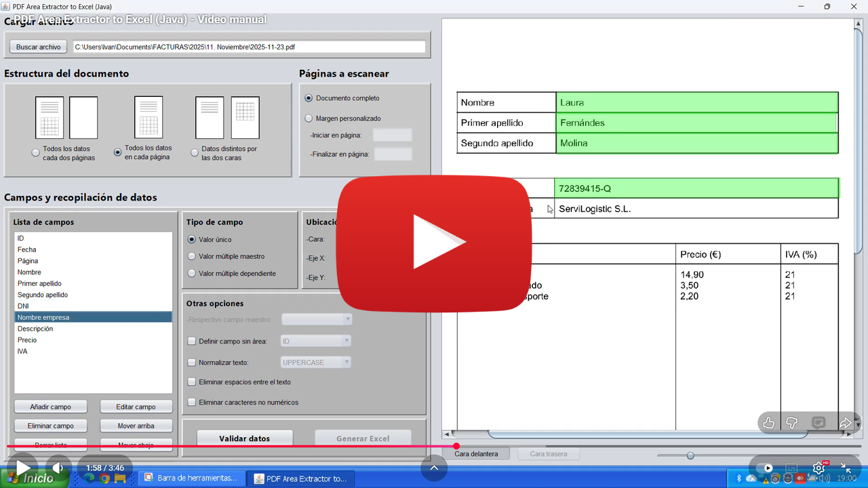The height and width of the screenshot is (488, 868).
Task: Choose 'Todos los datos en cada página' option
Action: pos(118,152)
